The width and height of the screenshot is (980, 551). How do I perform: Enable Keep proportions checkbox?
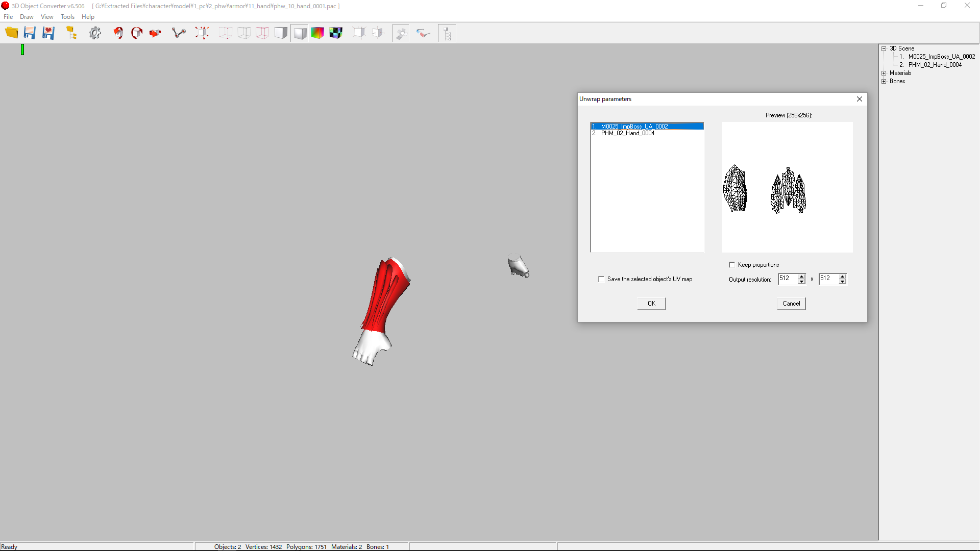click(732, 265)
